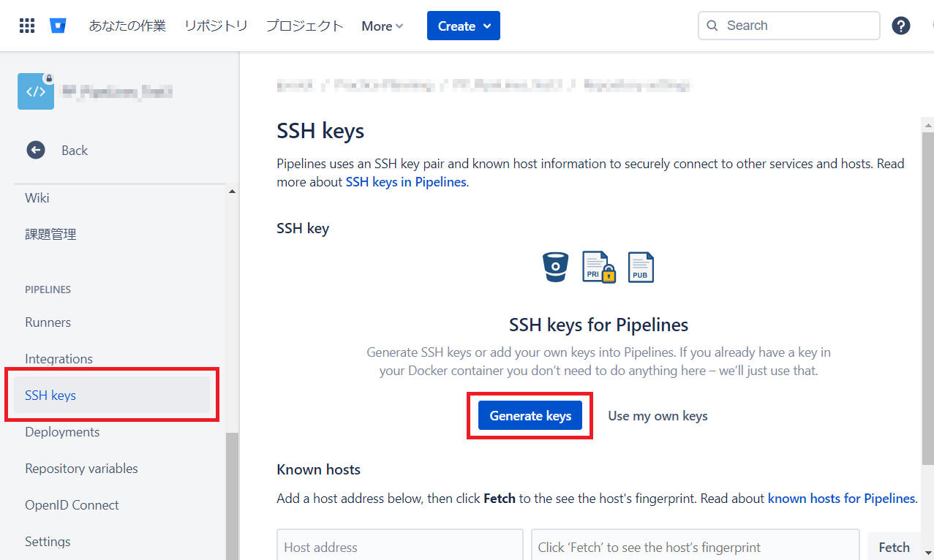The height and width of the screenshot is (560, 934).
Task: Open the Create dropdown button
Action: coord(464,26)
